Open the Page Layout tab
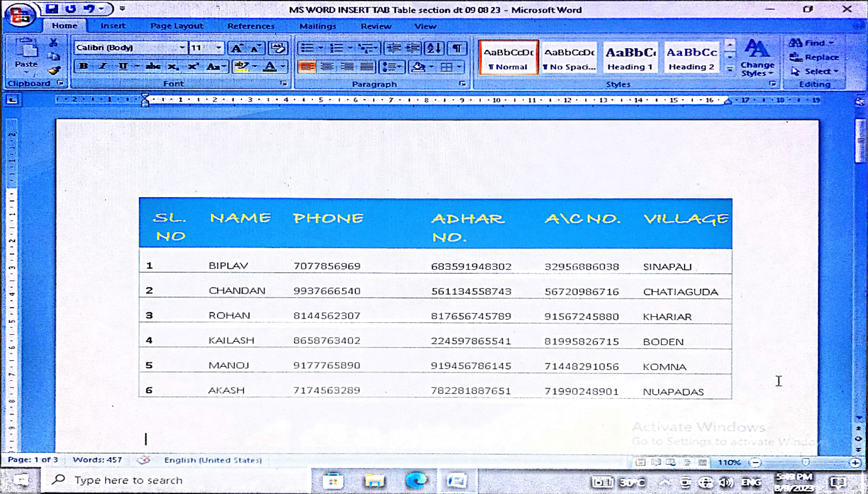The width and height of the screenshot is (868, 494). [177, 26]
